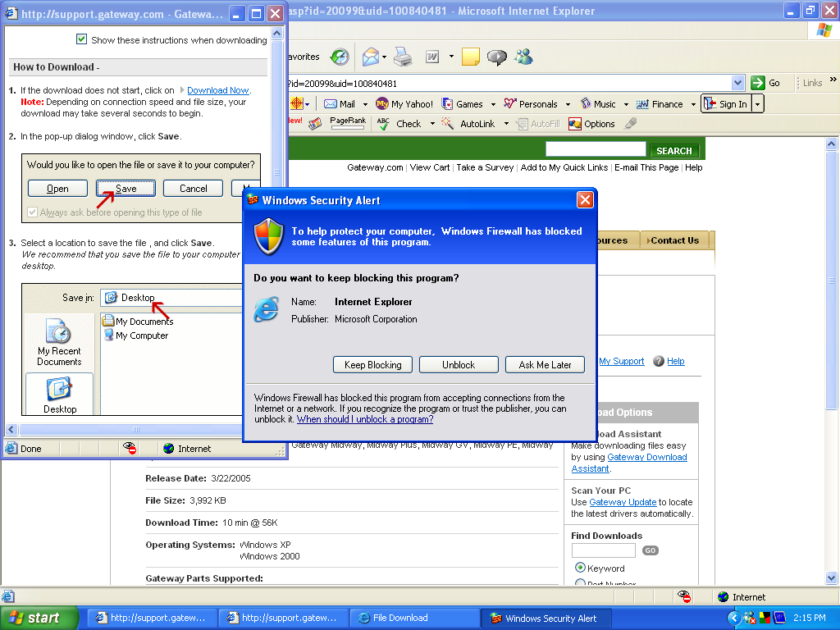The width and height of the screenshot is (840, 630).
Task: Click the site search text field
Action: tap(596, 149)
